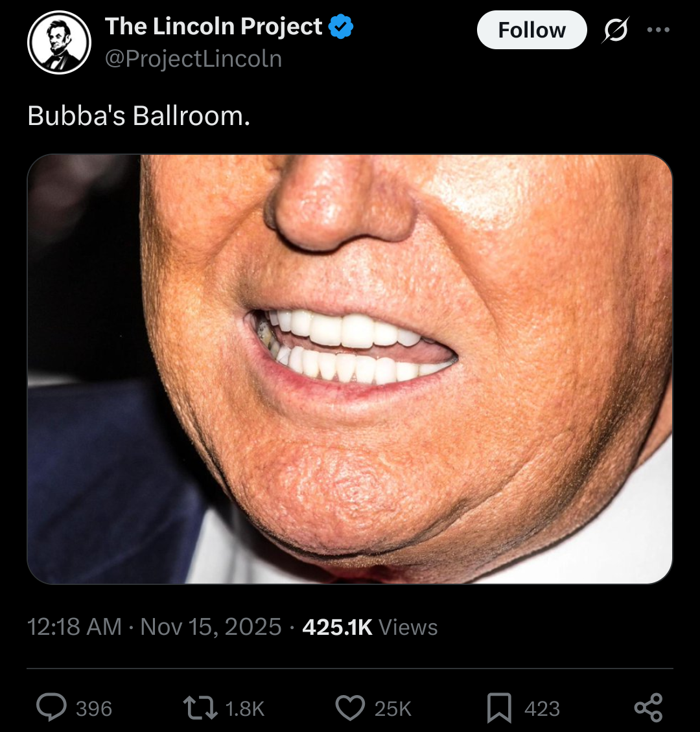The height and width of the screenshot is (732, 700).
Task: Click The Lincoln Project display name
Action: (213, 27)
